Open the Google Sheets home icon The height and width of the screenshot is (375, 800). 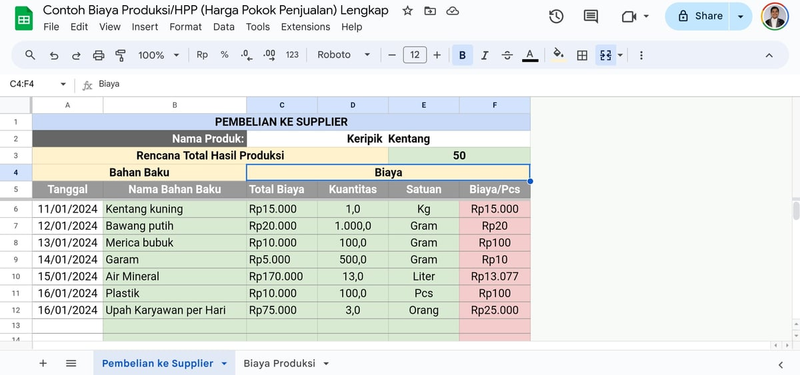[x=23, y=18]
